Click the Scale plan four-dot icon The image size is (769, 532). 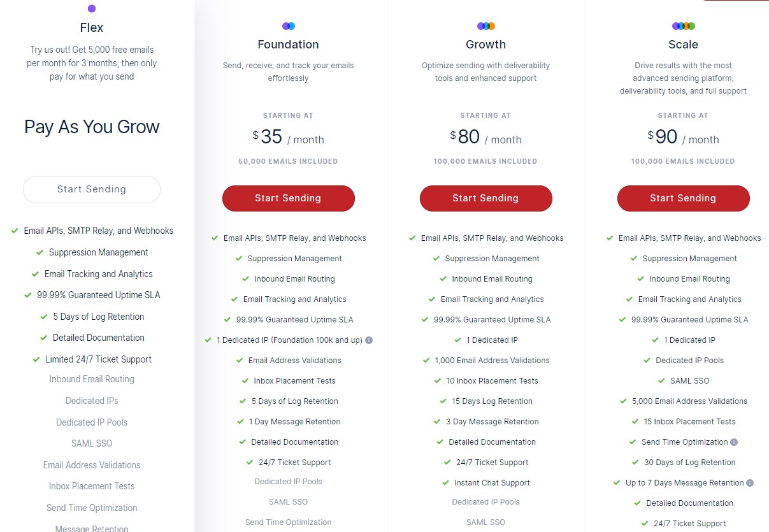point(684,26)
